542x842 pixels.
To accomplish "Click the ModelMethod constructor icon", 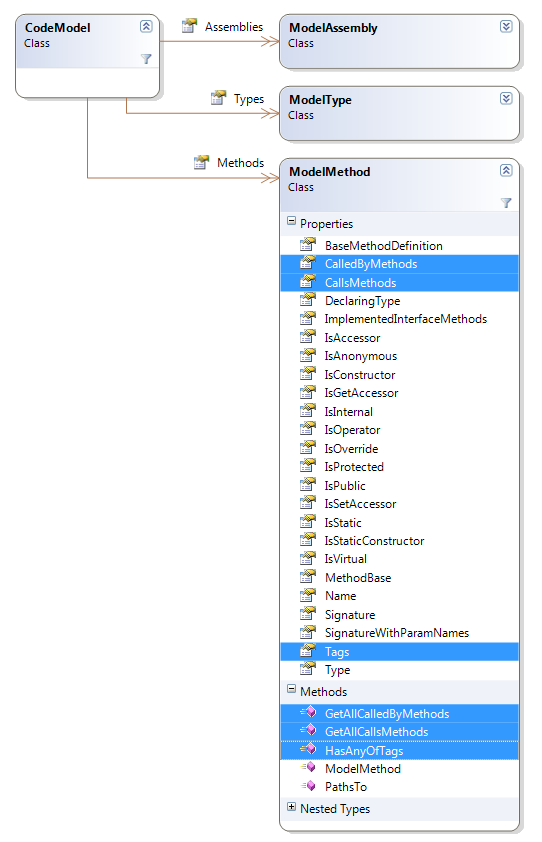I will 308,767.
